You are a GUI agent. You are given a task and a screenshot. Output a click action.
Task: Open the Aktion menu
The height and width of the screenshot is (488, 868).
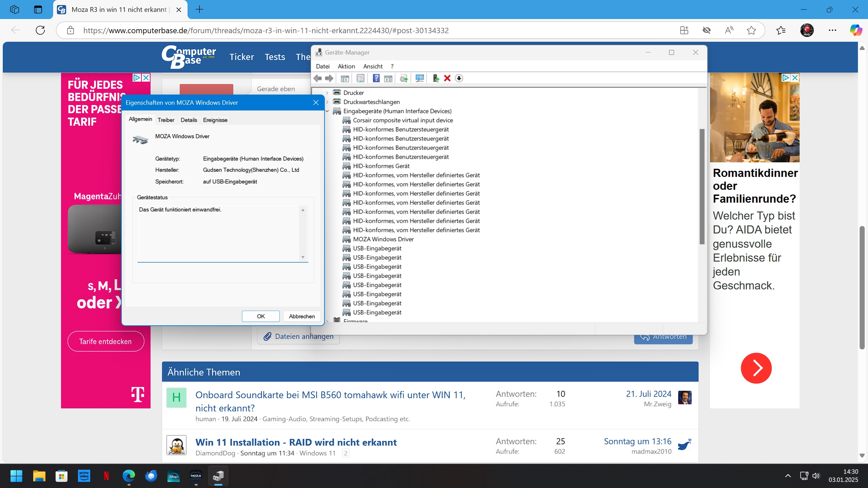pyautogui.click(x=346, y=66)
